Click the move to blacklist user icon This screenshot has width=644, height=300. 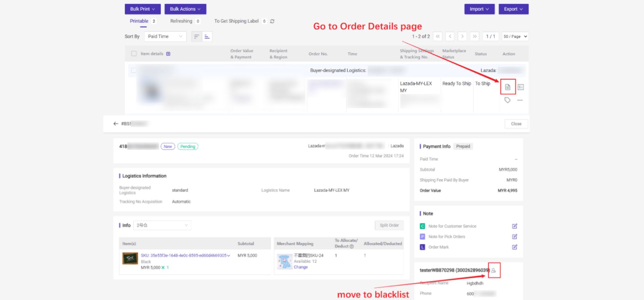click(x=494, y=271)
